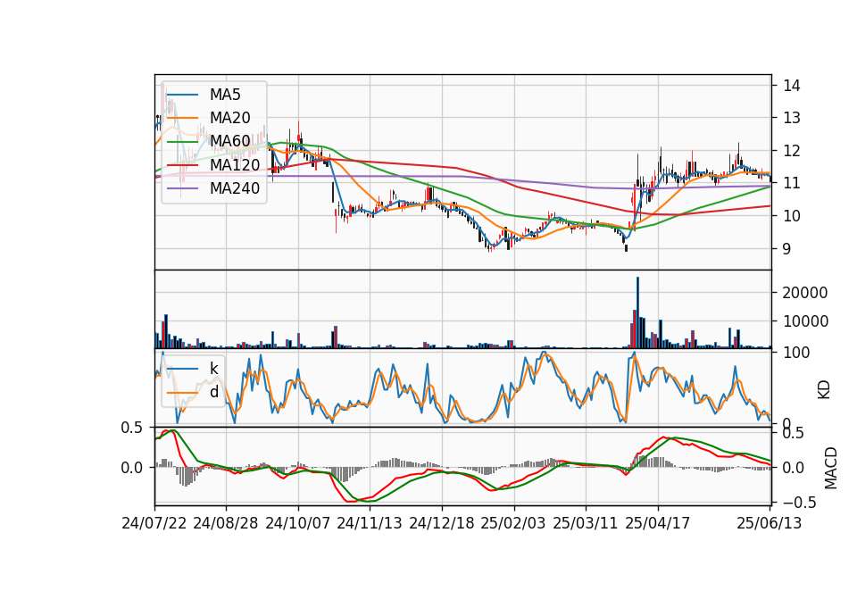Click the green MA60 legend line sample
This screenshot has width=857, height=616.
point(182,142)
